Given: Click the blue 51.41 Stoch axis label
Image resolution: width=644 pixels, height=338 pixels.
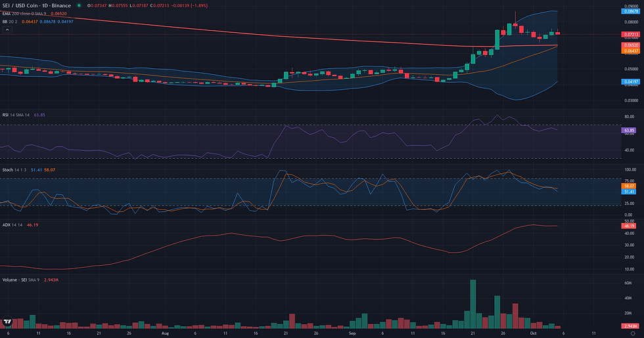Looking at the screenshot, I should pos(629,192).
